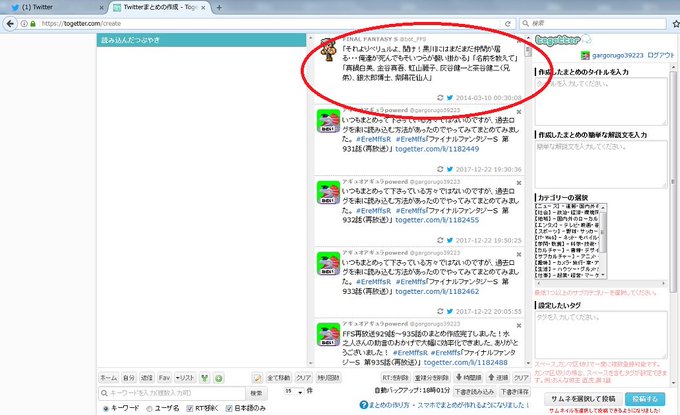Click the RTを削除 button

(395, 378)
